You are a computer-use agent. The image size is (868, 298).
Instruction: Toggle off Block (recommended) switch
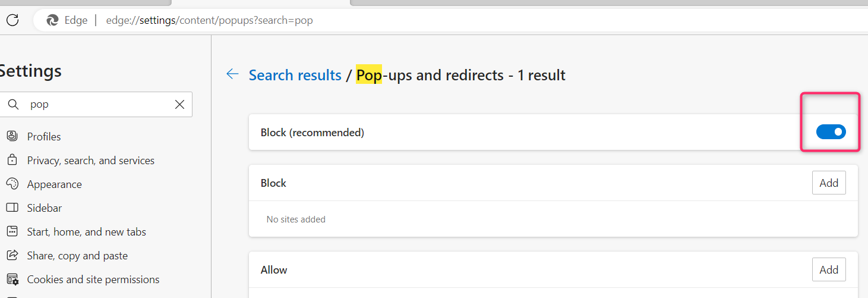click(831, 132)
